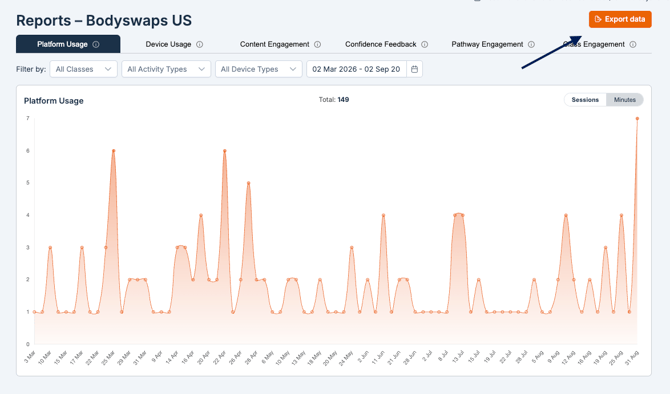Click the Platform Usage tab info icon

tap(96, 44)
